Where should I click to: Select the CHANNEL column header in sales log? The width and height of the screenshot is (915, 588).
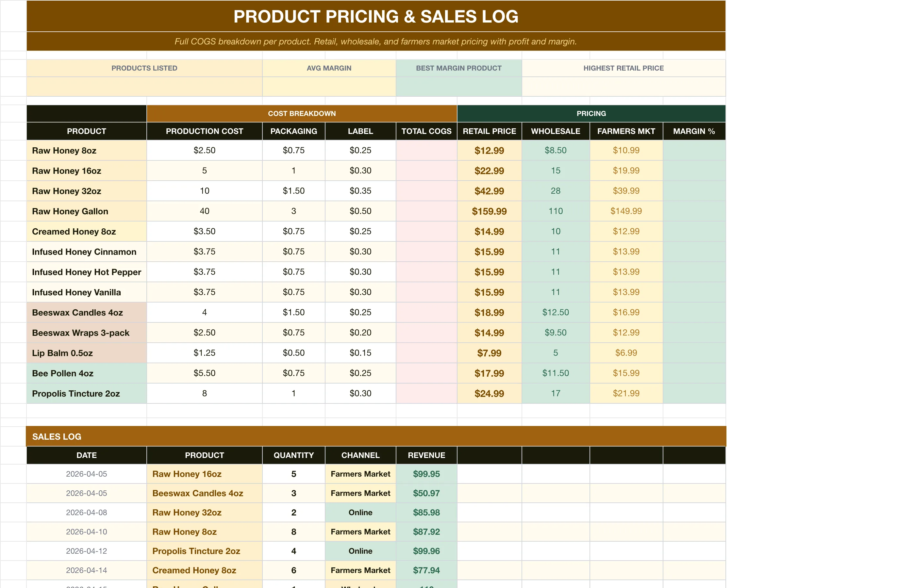coord(360,455)
